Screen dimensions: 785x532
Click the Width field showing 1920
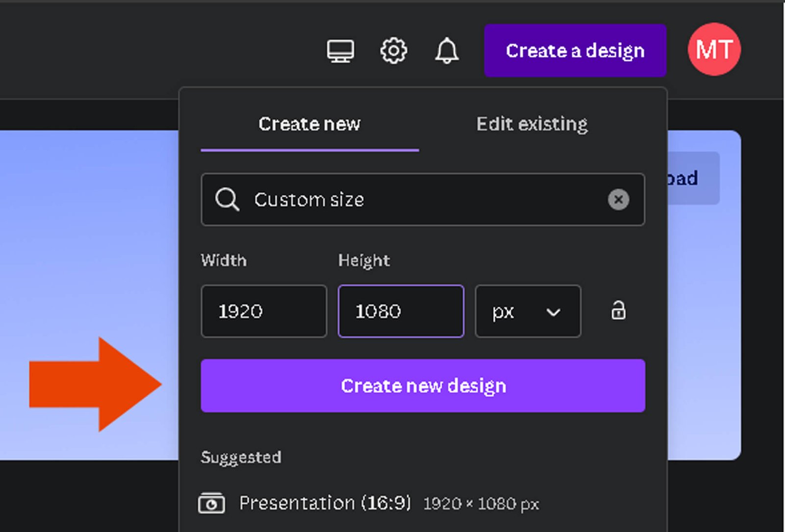[x=264, y=311]
